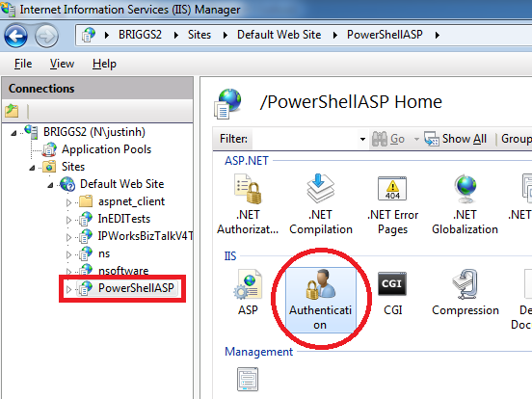Open the File menu
This screenshot has width=532, height=399.
[x=23, y=64]
